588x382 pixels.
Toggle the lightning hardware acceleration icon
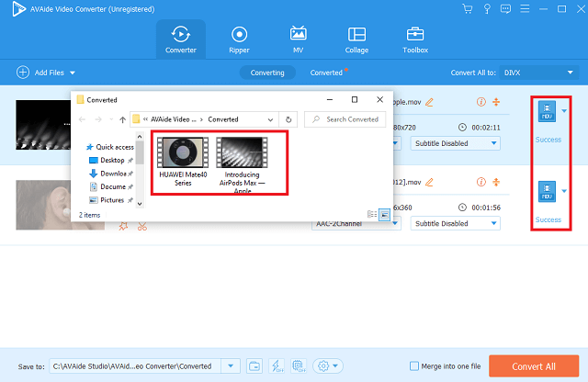(277, 365)
